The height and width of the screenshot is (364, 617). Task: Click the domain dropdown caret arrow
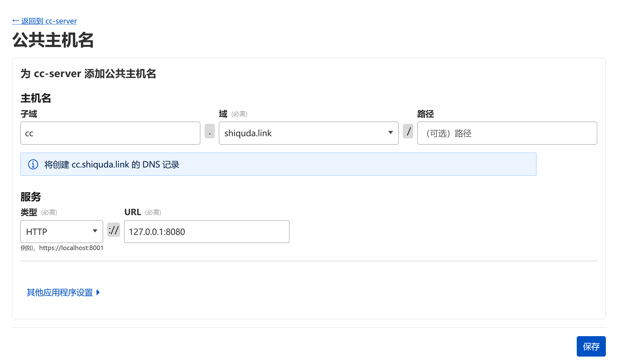pyautogui.click(x=391, y=133)
